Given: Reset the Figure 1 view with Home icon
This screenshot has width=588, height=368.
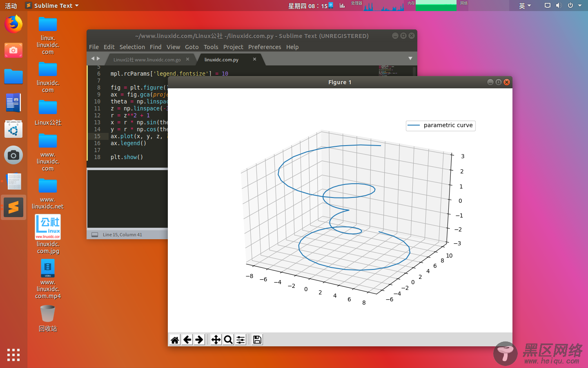Looking at the screenshot, I should point(175,340).
